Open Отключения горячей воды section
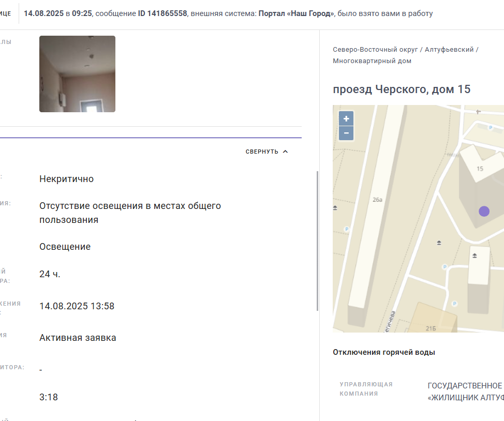Screen dimensions: 504x421 pyautogui.click(x=384, y=352)
